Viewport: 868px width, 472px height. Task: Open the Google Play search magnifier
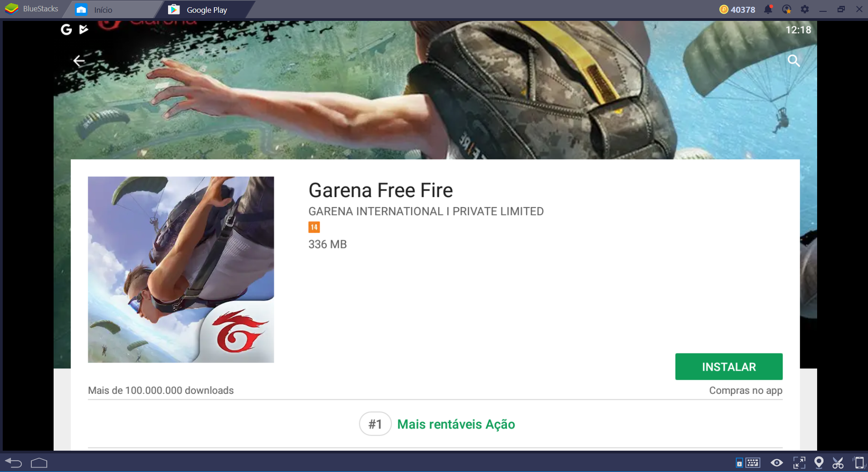pos(794,61)
